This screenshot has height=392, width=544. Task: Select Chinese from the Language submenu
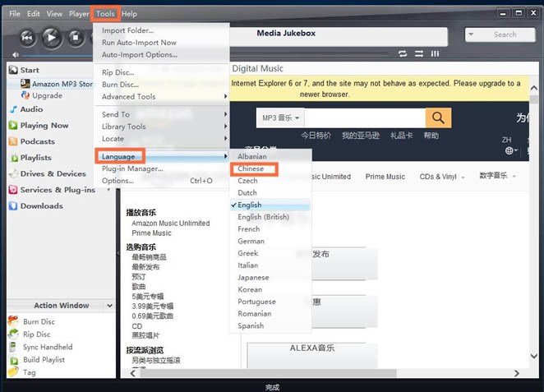251,168
